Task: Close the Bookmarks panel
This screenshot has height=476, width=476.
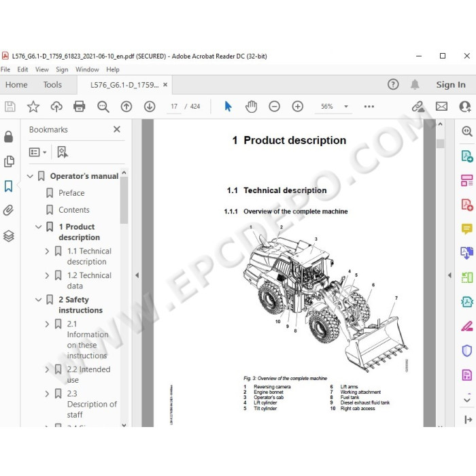Action: coord(117,129)
